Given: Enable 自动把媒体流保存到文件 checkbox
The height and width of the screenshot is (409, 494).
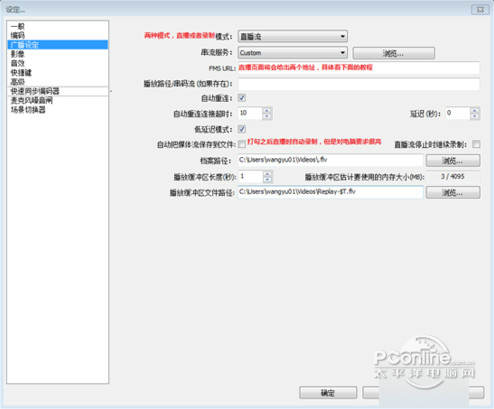Looking at the screenshot, I should (x=242, y=144).
